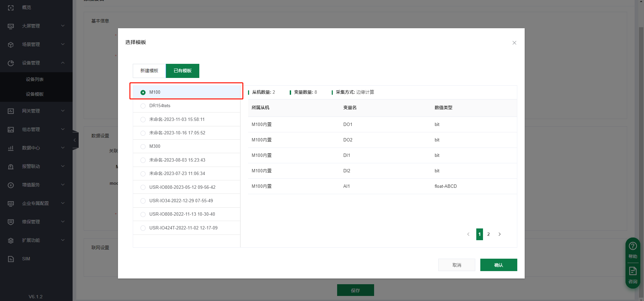644x301 pixels.
Task: Open the 咨询 consultation document icon
Action: (633, 271)
